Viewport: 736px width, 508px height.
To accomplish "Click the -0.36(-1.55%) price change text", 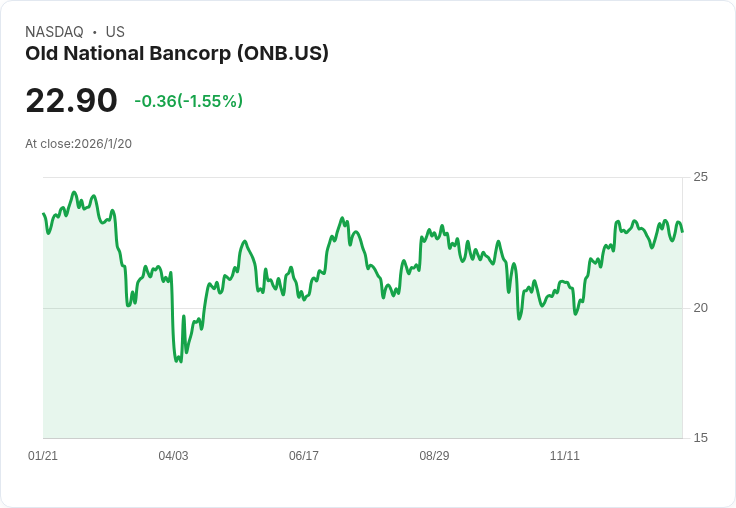I will click(x=189, y=101).
